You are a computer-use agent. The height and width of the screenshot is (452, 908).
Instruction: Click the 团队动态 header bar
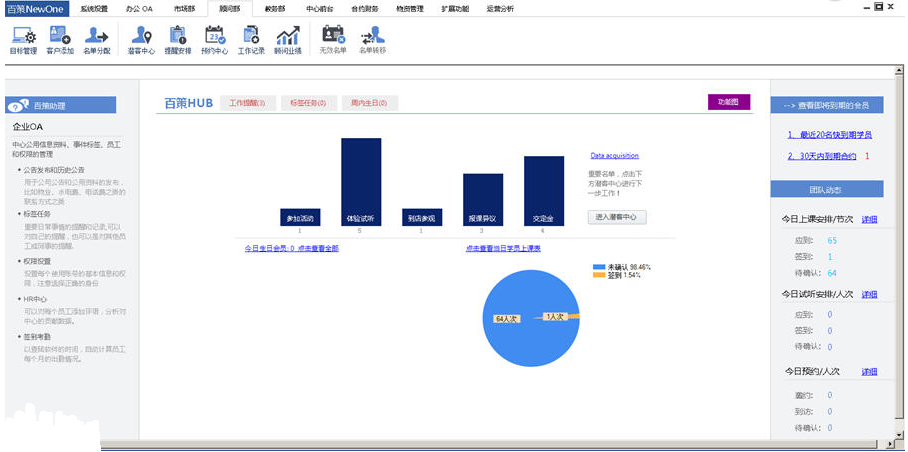827,189
